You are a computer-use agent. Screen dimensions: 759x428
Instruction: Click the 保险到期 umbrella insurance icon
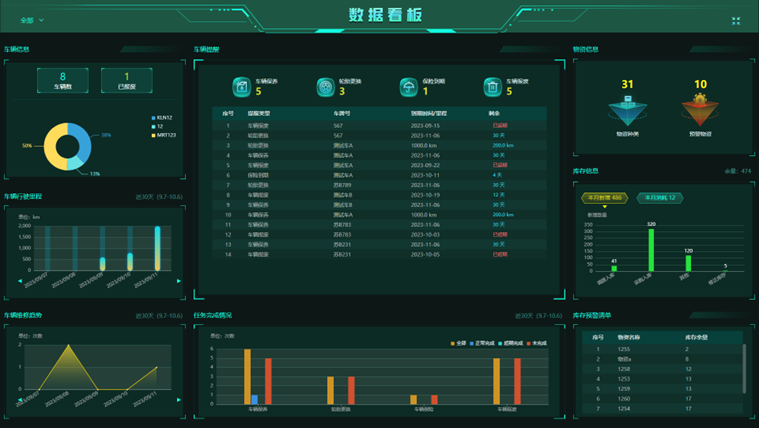(408, 87)
